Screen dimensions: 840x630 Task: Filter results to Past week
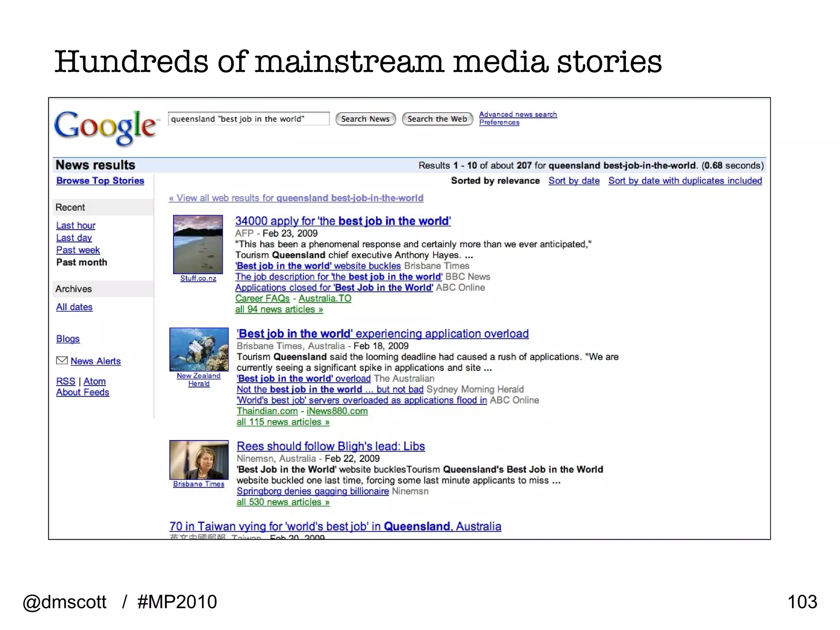(78, 250)
